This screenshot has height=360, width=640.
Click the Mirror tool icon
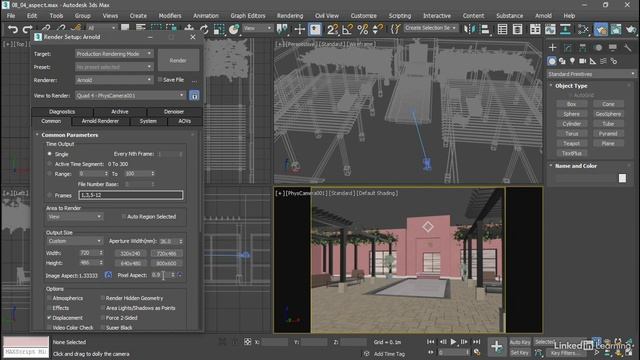470,29
